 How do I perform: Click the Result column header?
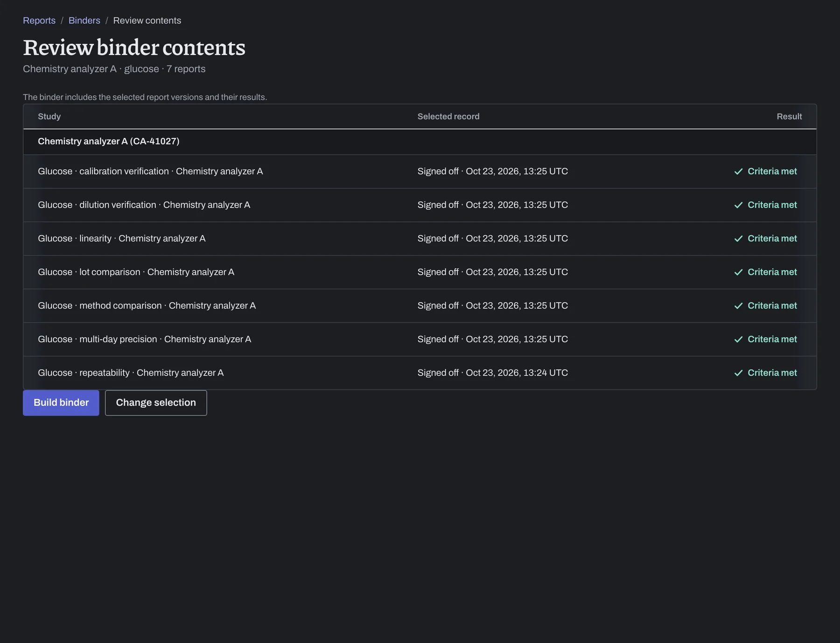pos(789,117)
